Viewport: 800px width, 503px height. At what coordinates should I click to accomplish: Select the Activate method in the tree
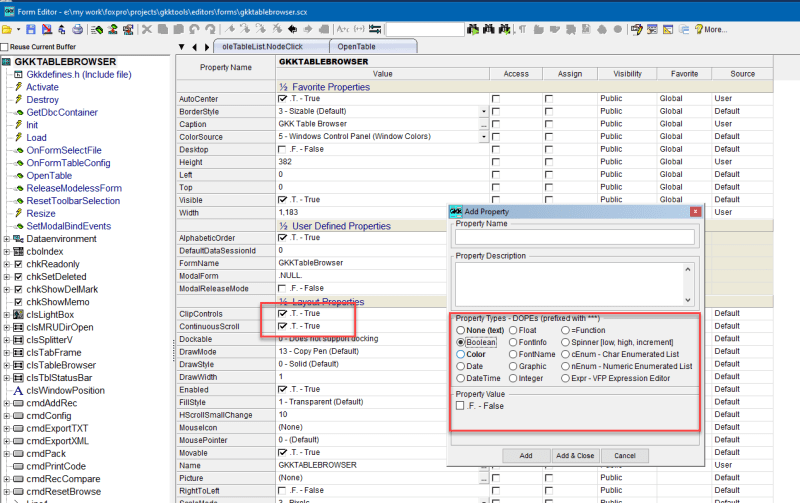pyautogui.click(x=42, y=87)
